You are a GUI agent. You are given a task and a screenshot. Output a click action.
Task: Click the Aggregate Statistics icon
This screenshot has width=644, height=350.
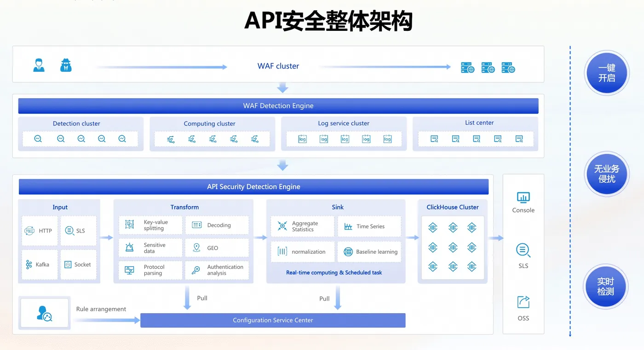click(x=282, y=226)
